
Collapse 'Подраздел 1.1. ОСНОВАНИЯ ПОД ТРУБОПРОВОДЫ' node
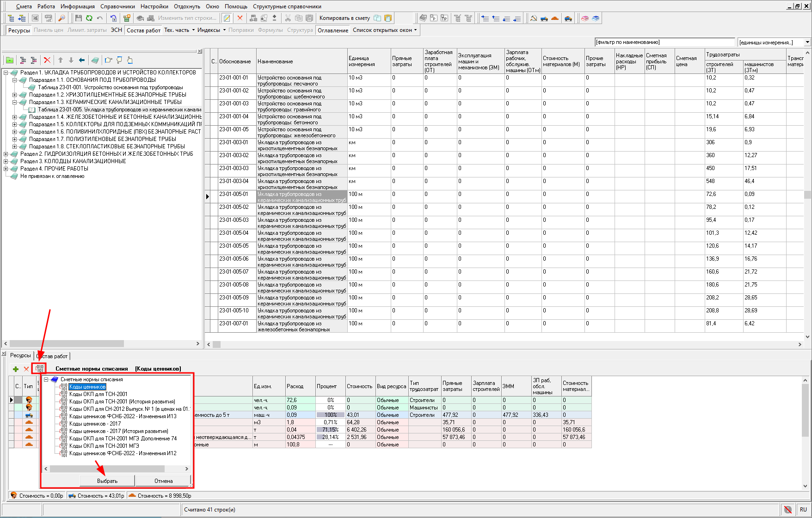click(14, 80)
